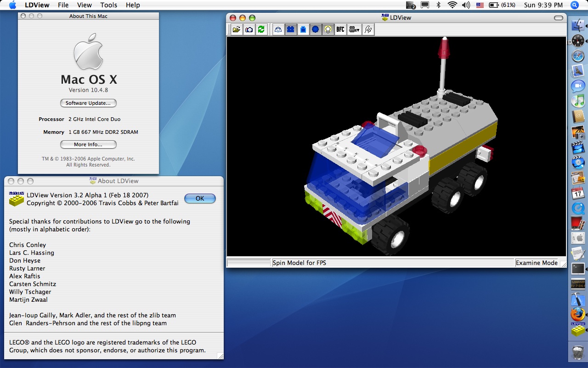The height and width of the screenshot is (368, 588).
Task: Click the status bar progress indicator box
Action: coord(249,263)
